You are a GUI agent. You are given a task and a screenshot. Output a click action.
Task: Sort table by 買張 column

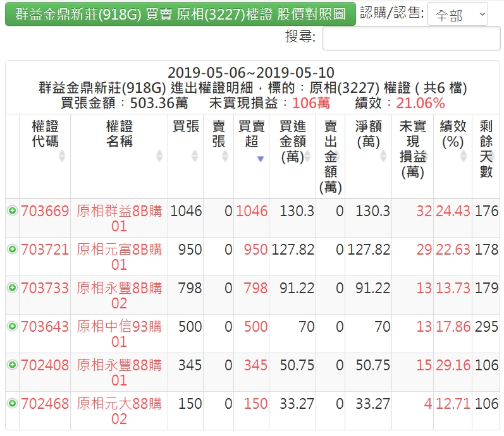pyautogui.click(x=186, y=134)
